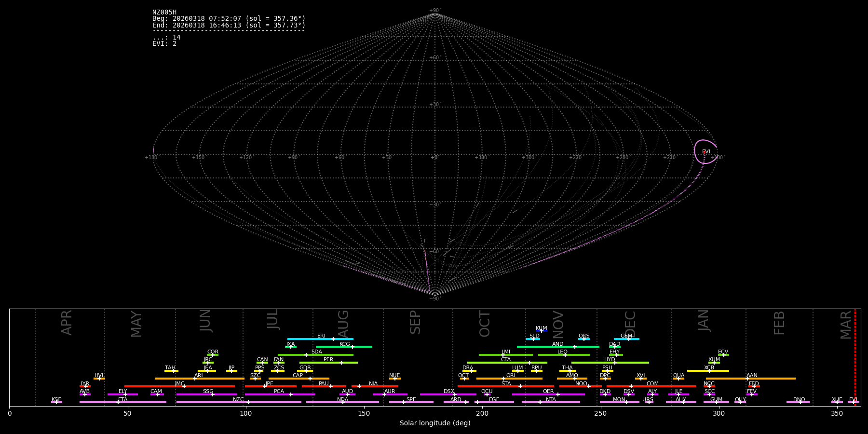Click the EVI radiant label on sky map
Viewport: 868px width, 434px height.
pyautogui.click(x=706, y=152)
